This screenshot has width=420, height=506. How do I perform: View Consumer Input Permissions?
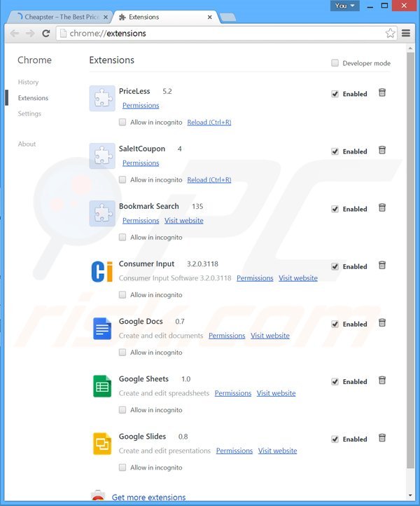point(255,278)
